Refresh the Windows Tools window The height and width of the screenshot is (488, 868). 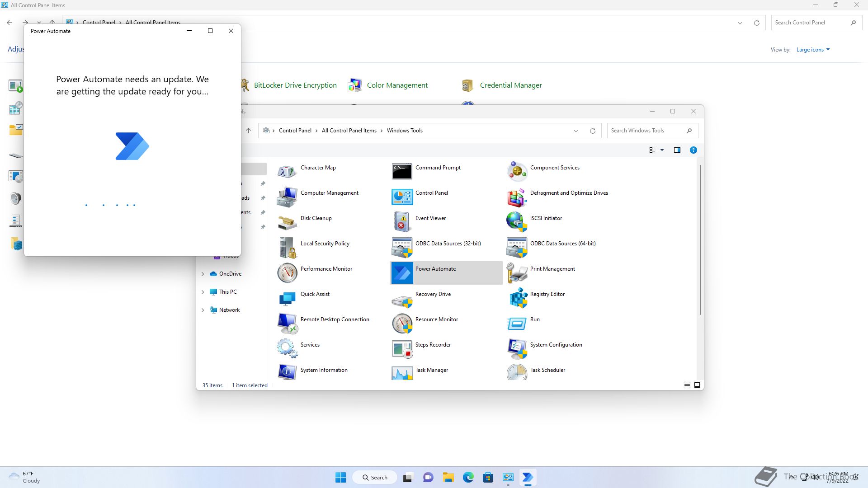pos(592,131)
